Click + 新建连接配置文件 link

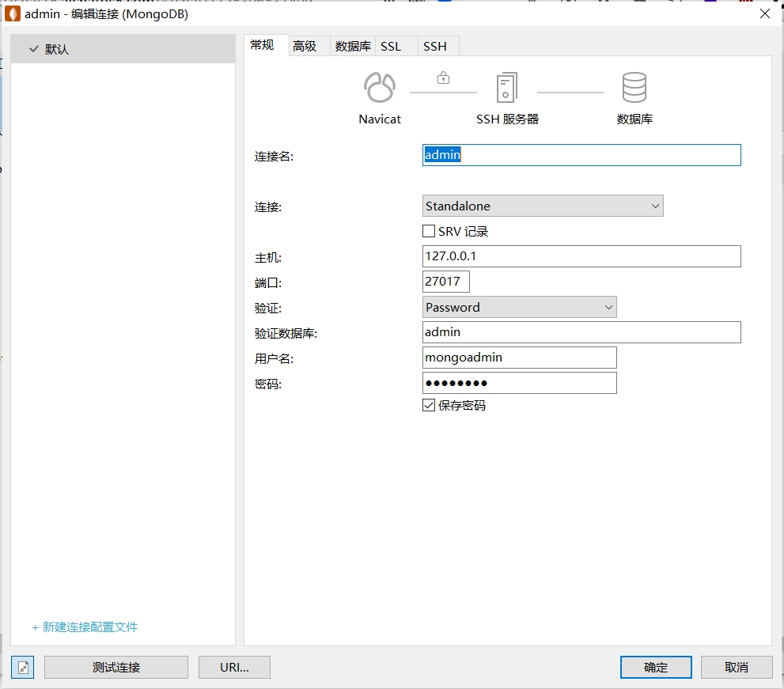click(x=85, y=627)
